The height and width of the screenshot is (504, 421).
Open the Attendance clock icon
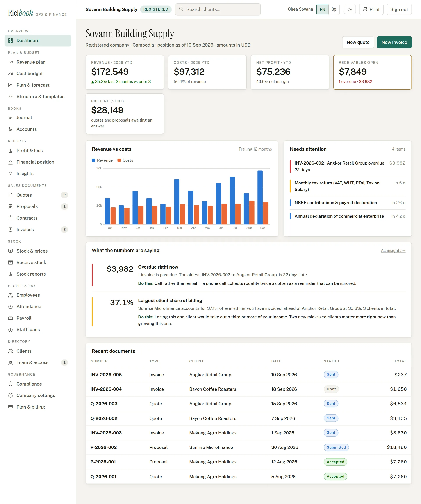coord(10,307)
